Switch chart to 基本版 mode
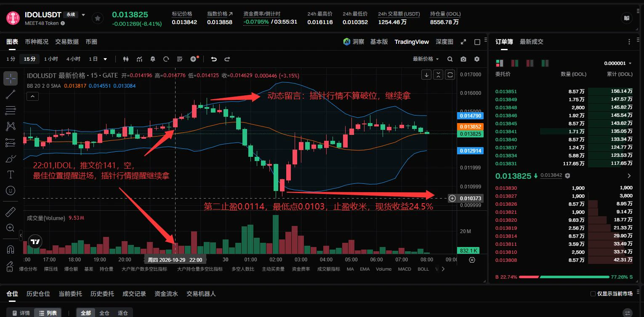Screen dimensions: 644x317 click(x=379, y=42)
